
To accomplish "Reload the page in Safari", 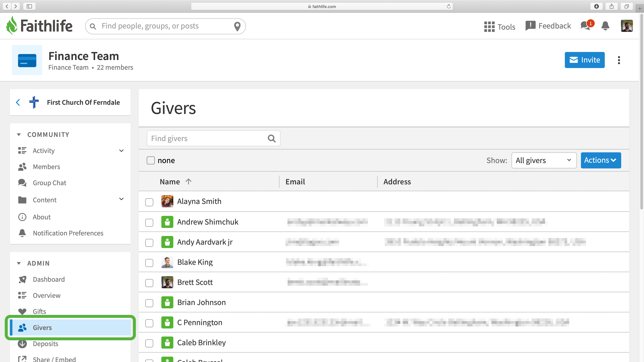I will (449, 6).
